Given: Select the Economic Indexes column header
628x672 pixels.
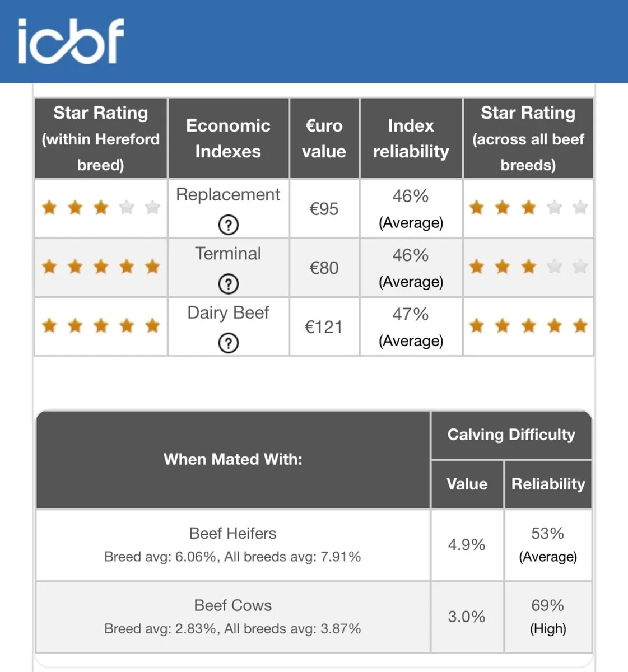Looking at the screenshot, I should 228,138.
